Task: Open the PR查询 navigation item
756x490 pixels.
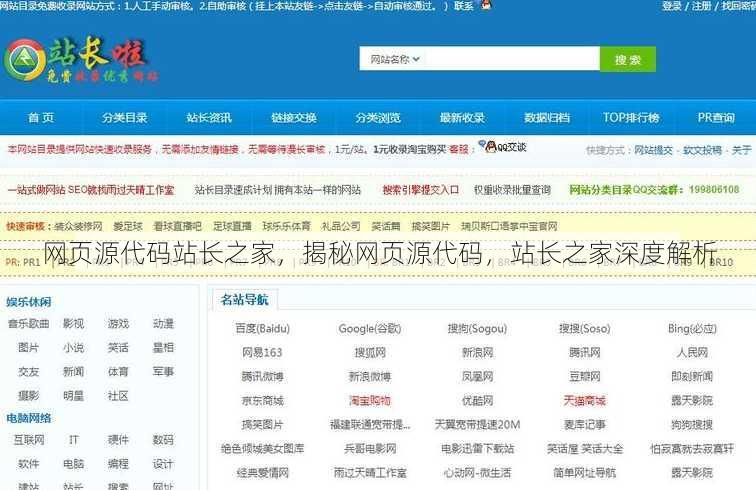Action: tap(716, 118)
